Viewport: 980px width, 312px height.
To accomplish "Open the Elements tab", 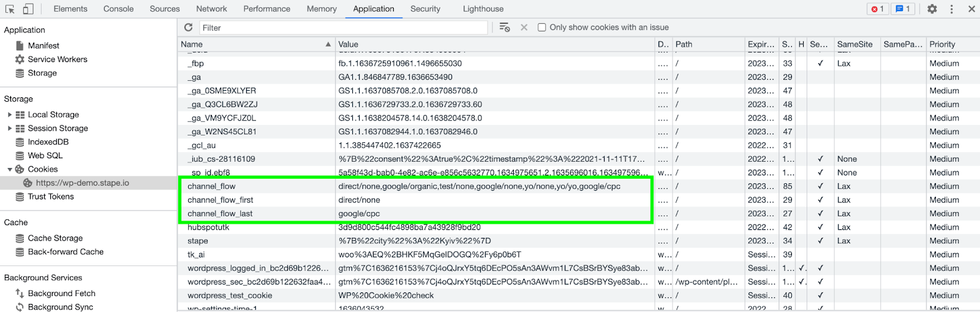I will click(x=70, y=9).
